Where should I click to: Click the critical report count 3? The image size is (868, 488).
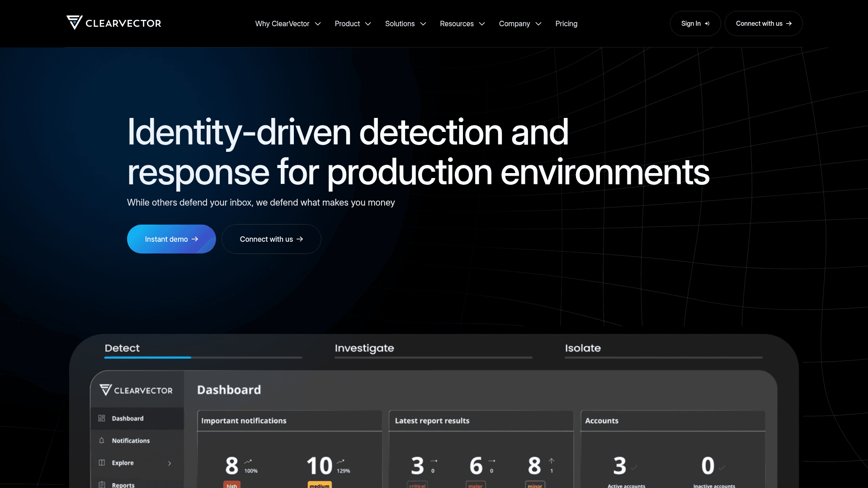(417, 465)
